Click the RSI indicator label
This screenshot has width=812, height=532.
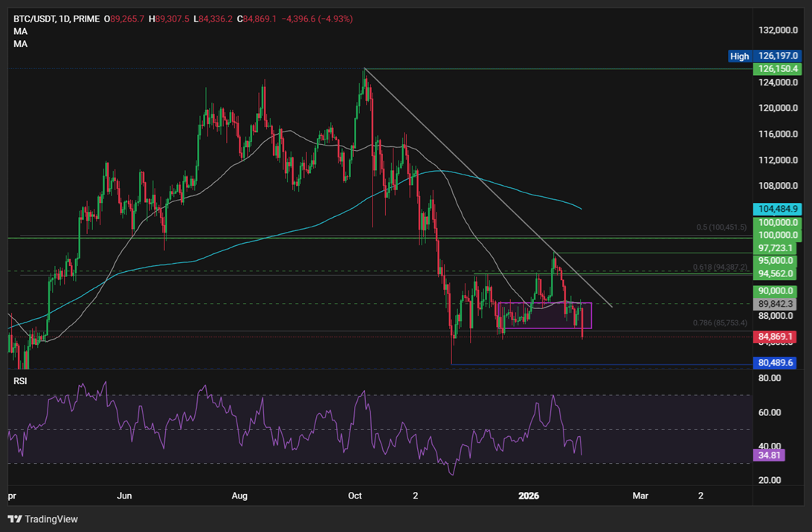point(19,380)
